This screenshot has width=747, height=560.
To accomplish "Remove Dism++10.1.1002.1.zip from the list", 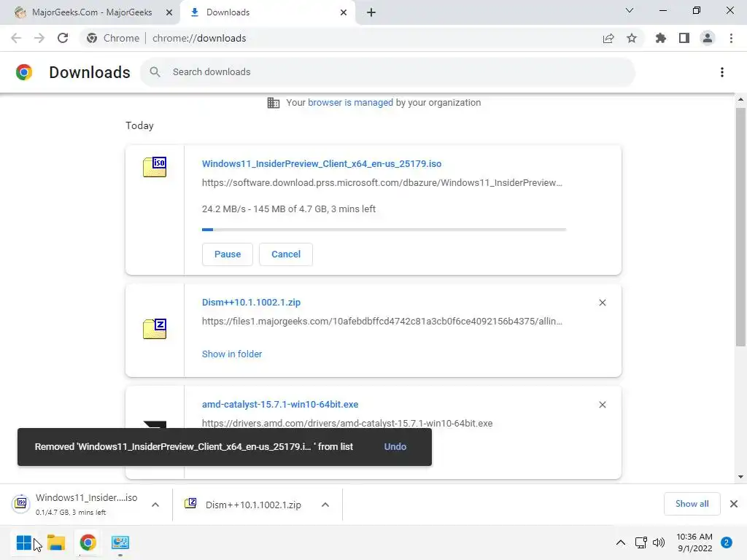I will (602, 303).
